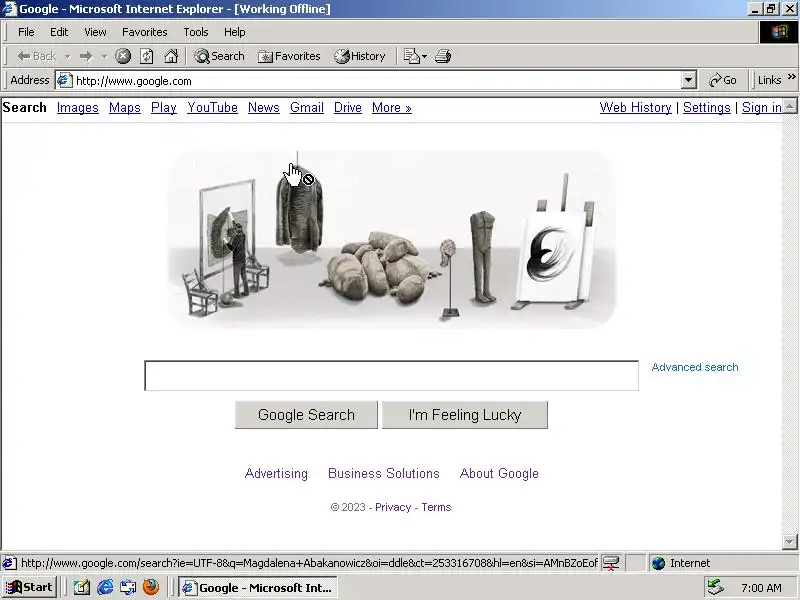Launch Firefox from quick launch

pyautogui.click(x=151, y=587)
